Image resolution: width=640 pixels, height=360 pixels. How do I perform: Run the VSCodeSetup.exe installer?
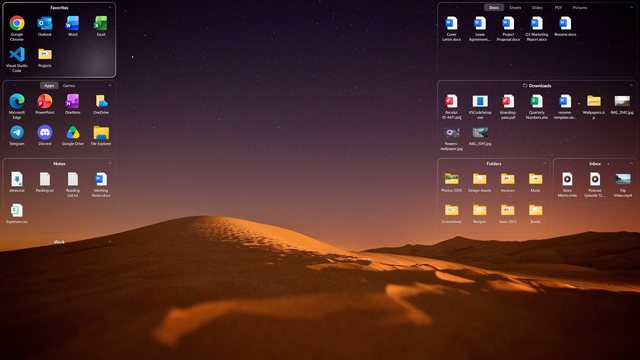coord(480,101)
